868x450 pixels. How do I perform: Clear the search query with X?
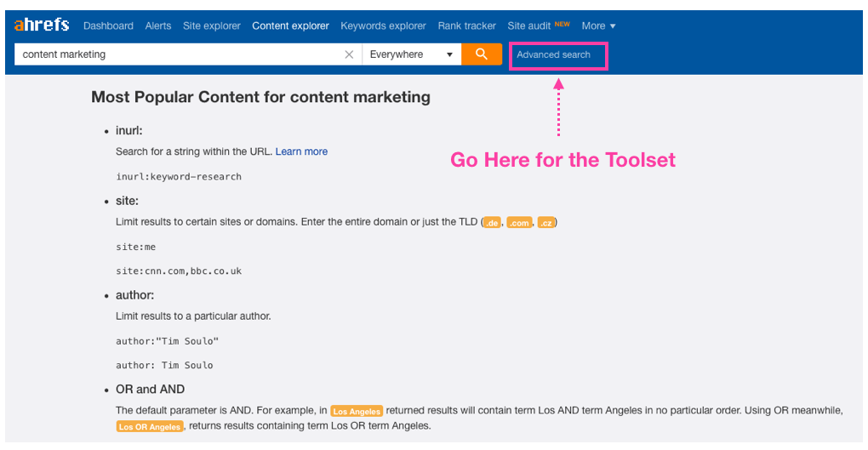point(349,54)
